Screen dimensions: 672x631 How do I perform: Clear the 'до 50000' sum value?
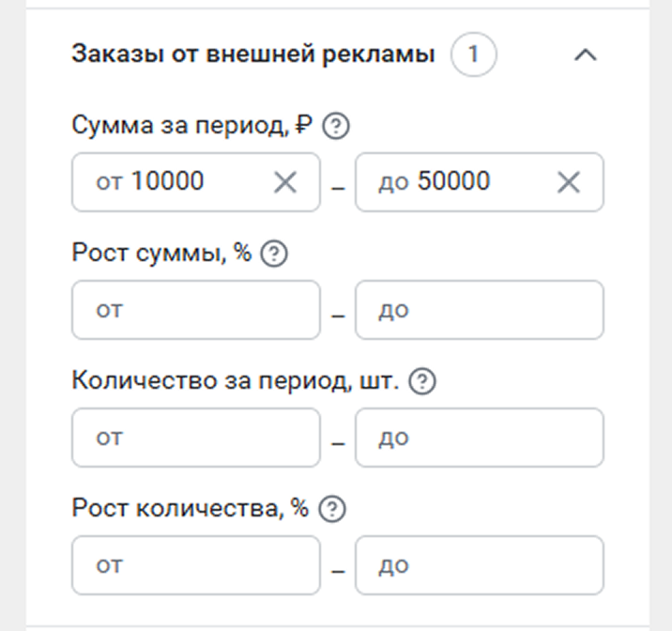tap(569, 182)
